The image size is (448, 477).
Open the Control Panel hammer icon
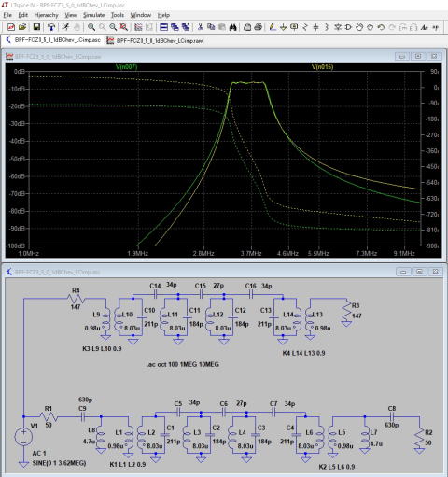pos(51,27)
